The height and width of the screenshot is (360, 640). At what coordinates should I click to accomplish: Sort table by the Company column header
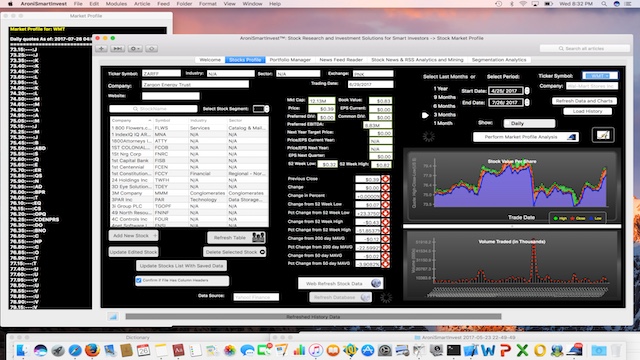131,120
